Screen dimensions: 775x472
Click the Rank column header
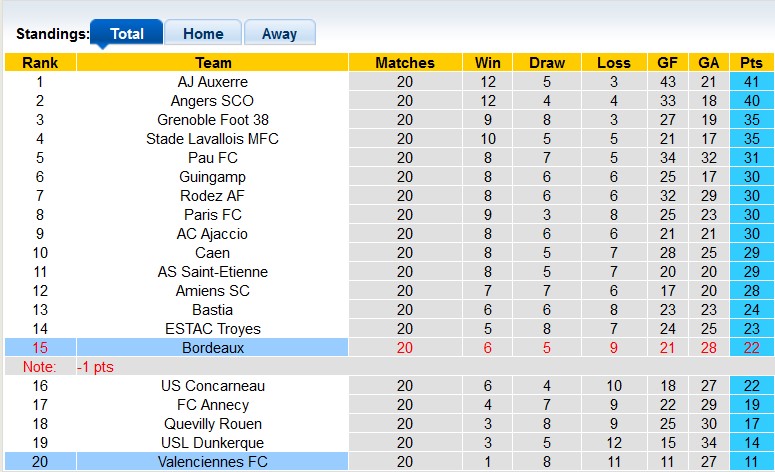(40, 63)
